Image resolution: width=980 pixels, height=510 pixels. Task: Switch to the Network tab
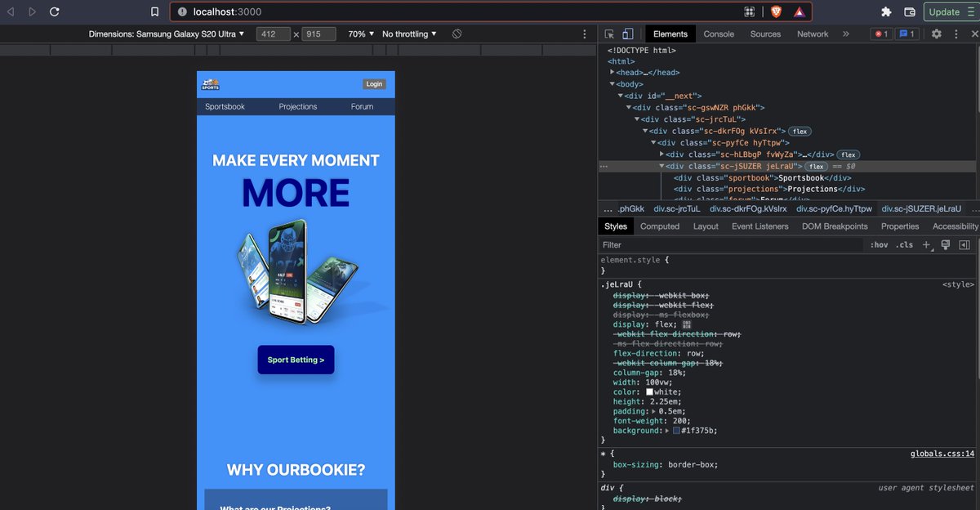(x=813, y=34)
